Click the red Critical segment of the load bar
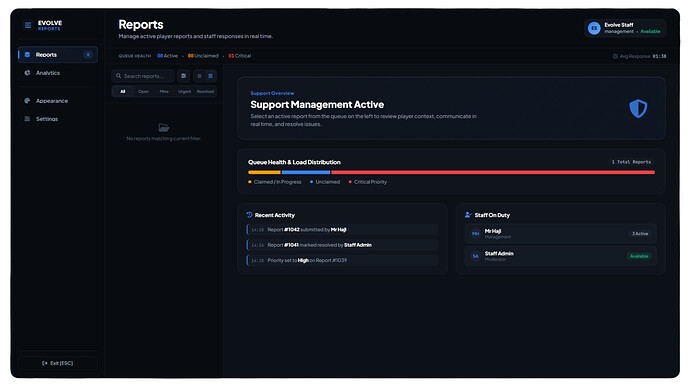 (493, 172)
